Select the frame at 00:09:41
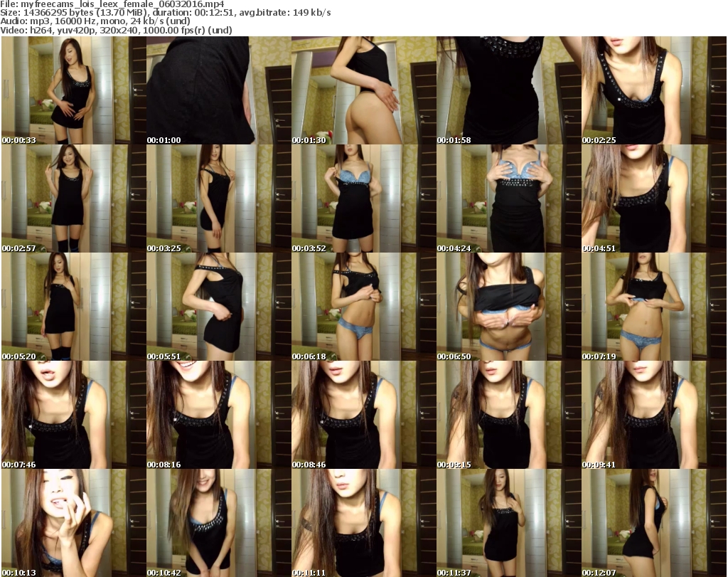Image resolution: width=728 pixels, height=577 pixels. (x=654, y=415)
